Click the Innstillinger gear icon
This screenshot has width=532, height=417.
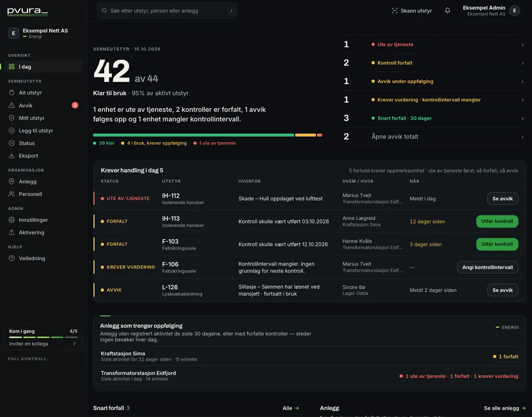pyautogui.click(x=12, y=220)
